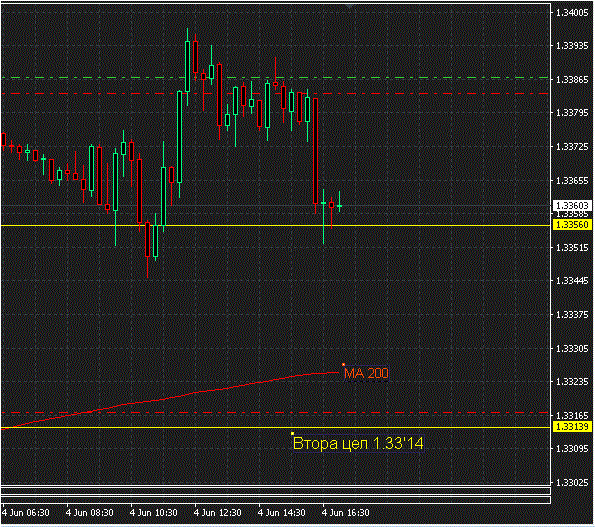
Task: Click the 4 Jun 16:30 time label
Action: [346, 513]
